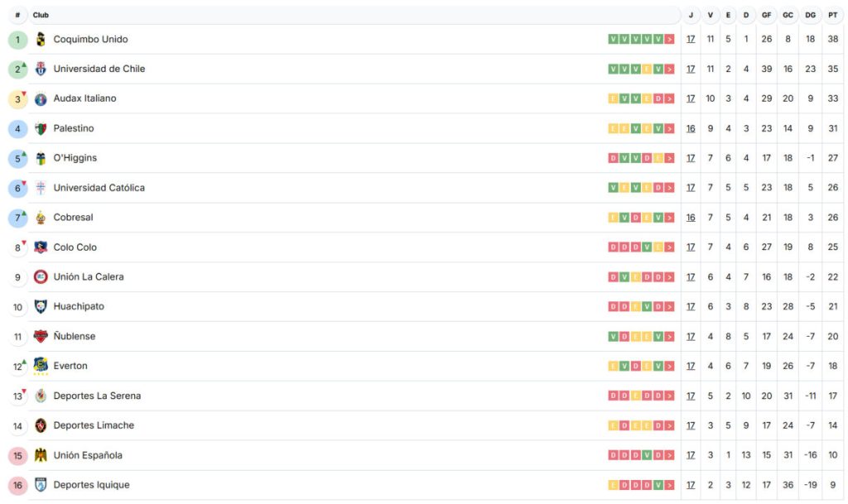This screenshot has width=848, height=504.
Task: Click Everton's latest V result badge
Action: point(658,367)
